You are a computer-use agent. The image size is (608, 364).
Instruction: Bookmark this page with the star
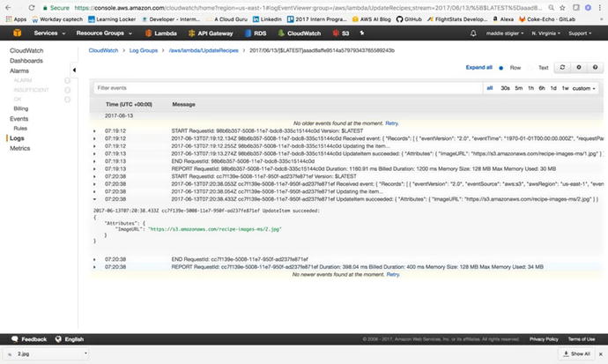pos(563,7)
